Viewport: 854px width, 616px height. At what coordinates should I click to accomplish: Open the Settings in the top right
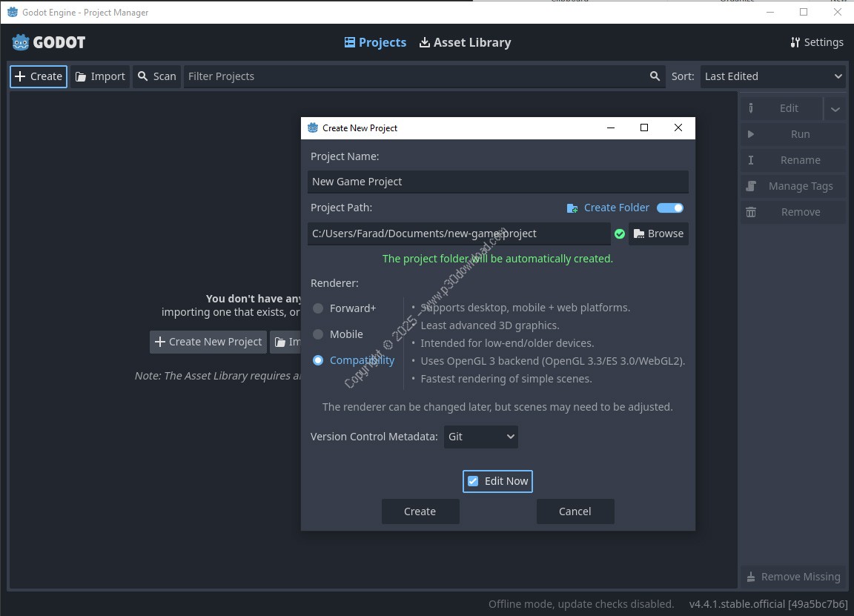click(816, 42)
